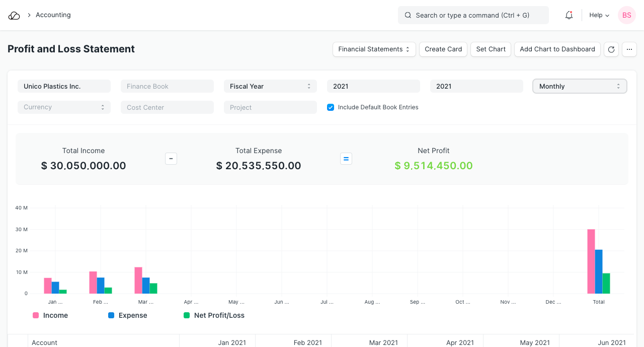Click the Cost Center input field

tap(167, 107)
